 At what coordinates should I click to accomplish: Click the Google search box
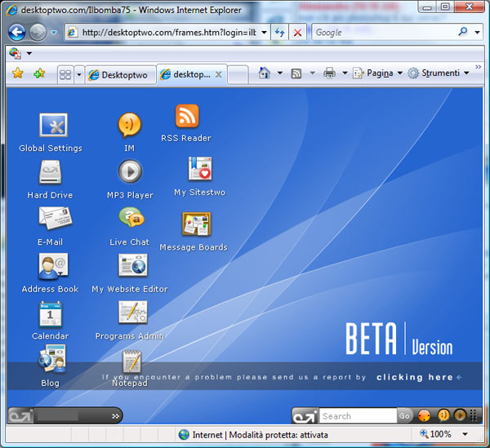(383, 32)
